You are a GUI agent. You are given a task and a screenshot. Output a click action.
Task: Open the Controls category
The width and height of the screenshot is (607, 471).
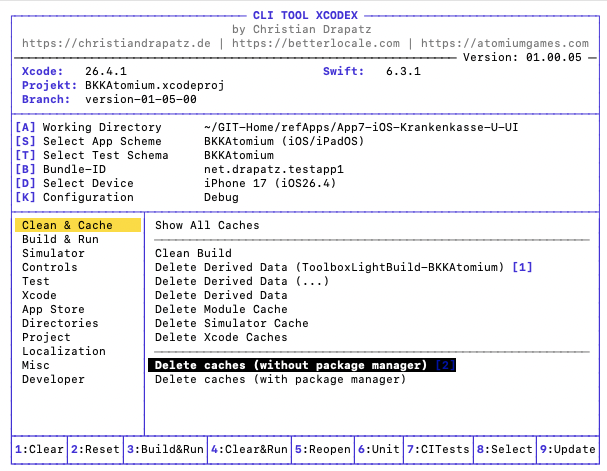point(50,267)
